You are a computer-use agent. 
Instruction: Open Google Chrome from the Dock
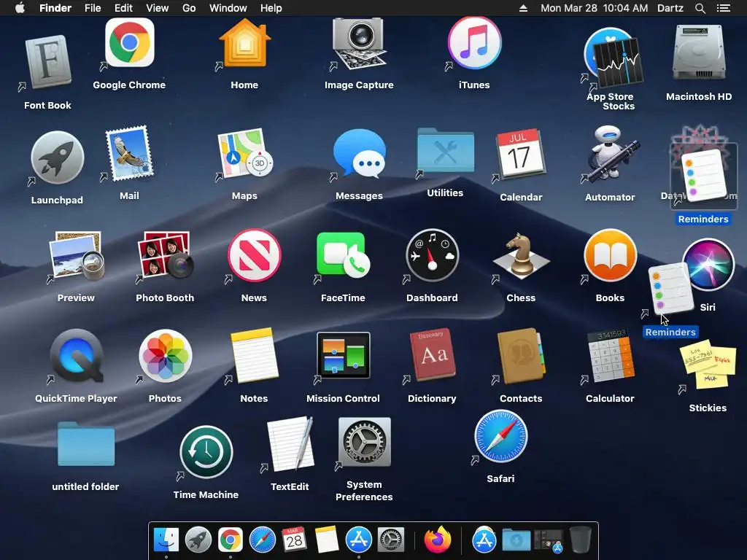tap(231, 540)
